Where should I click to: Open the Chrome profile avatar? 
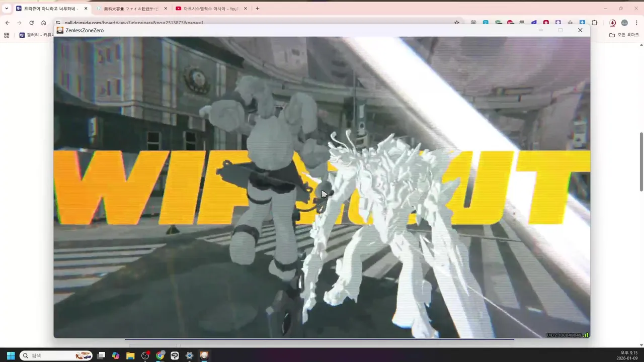[x=624, y=23]
